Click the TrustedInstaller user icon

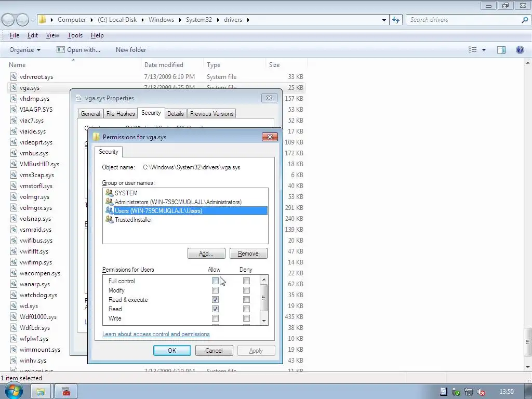tap(109, 219)
